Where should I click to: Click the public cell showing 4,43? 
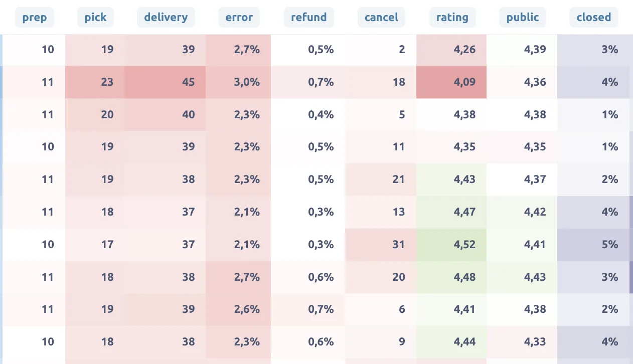click(x=522, y=277)
